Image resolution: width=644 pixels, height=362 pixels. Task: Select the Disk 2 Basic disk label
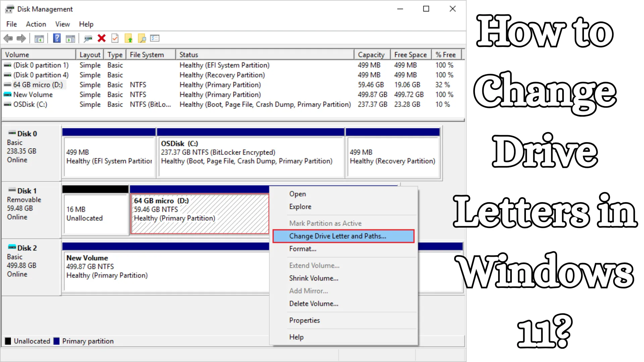tap(31, 267)
